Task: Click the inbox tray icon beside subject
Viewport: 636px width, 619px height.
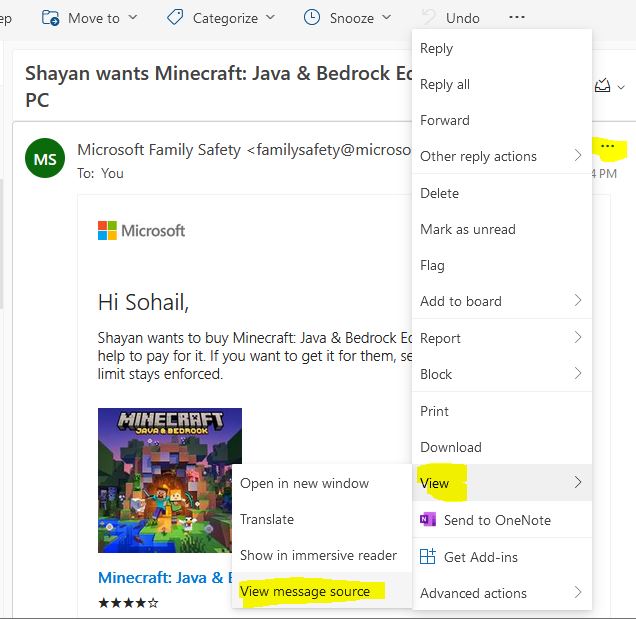Action: point(602,86)
